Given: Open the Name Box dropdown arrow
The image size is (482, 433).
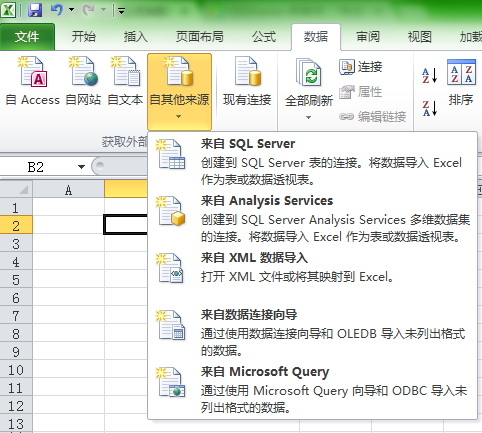Looking at the screenshot, I should (x=81, y=167).
